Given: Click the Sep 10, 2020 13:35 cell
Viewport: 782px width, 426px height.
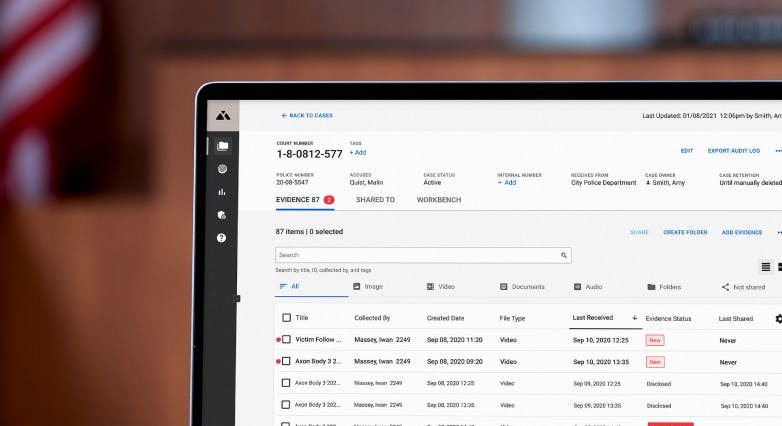Looking at the screenshot, I should pos(601,362).
